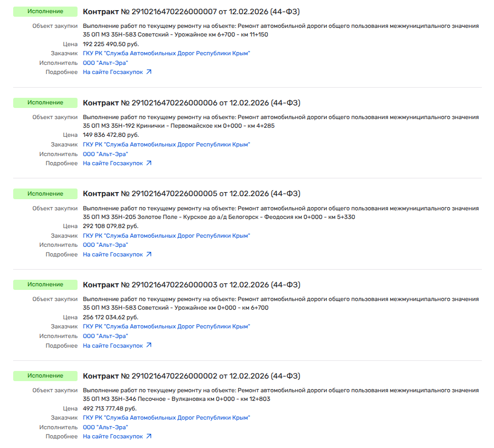Click the heading of contract № 2910216470226000002
Viewport: 494px width, 448px height.
click(192, 376)
